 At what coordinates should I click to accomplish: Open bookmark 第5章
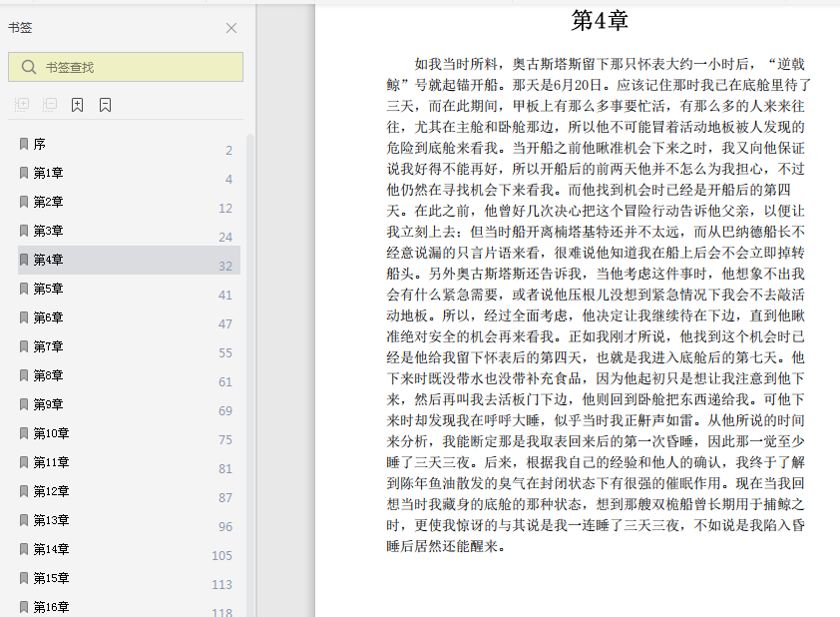point(129,289)
